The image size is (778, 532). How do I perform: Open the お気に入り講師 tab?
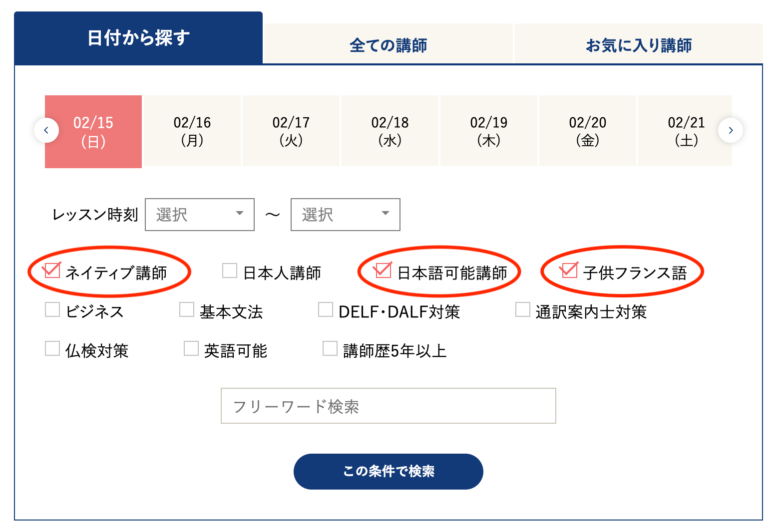[639, 45]
